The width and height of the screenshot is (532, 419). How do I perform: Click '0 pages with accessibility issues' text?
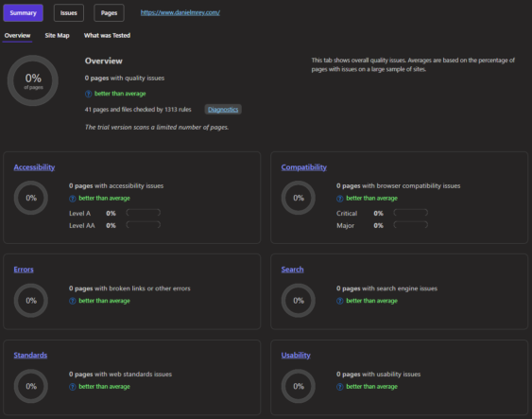click(x=116, y=185)
